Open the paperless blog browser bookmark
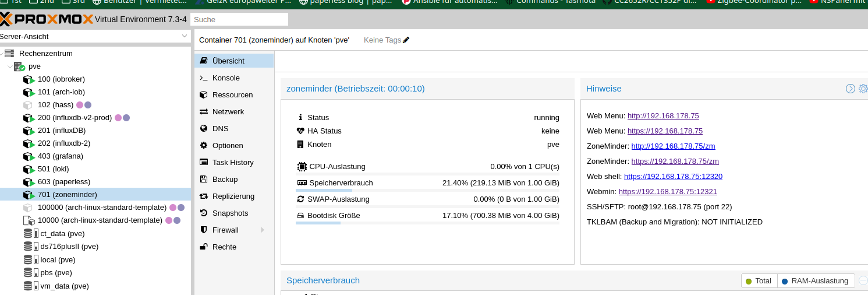Viewport: 868px width, 295px height. [346, 2]
